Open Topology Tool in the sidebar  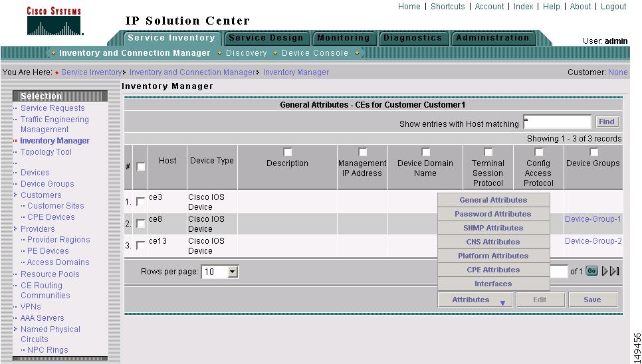point(46,152)
